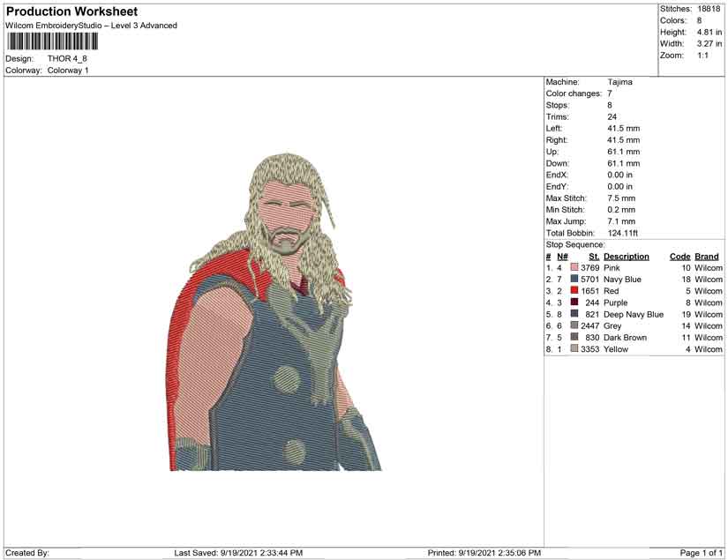The width and height of the screenshot is (728, 560).
Task: Click the Colorway 1 value
Action: tap(68, 71)
